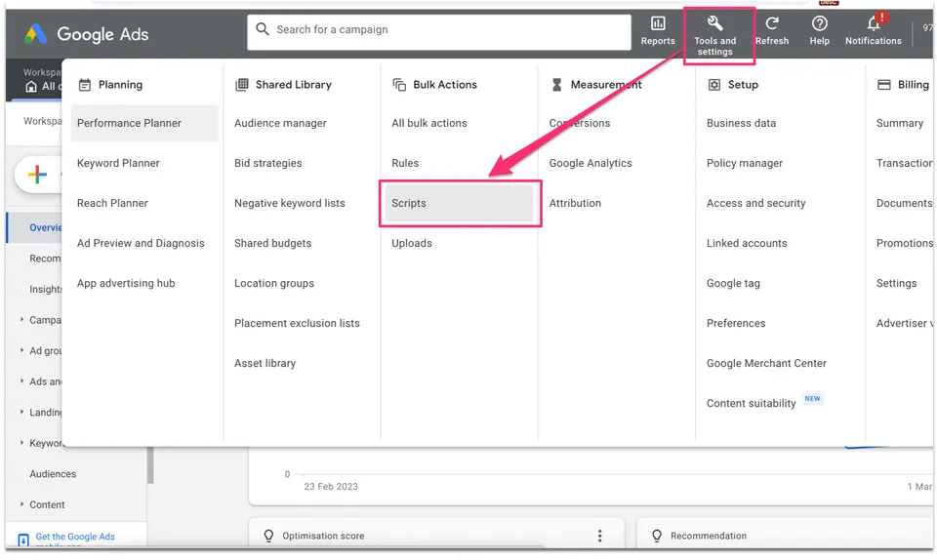Click the Billing card icon

[884, 85]
